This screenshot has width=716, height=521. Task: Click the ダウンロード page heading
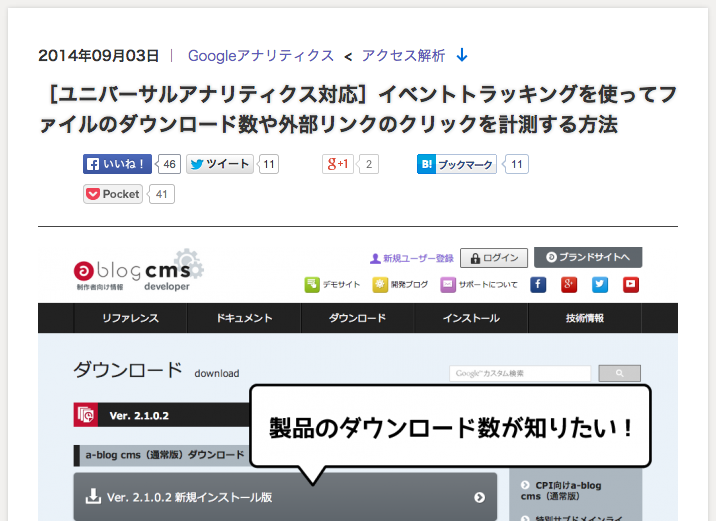click(x=128, y=370)
